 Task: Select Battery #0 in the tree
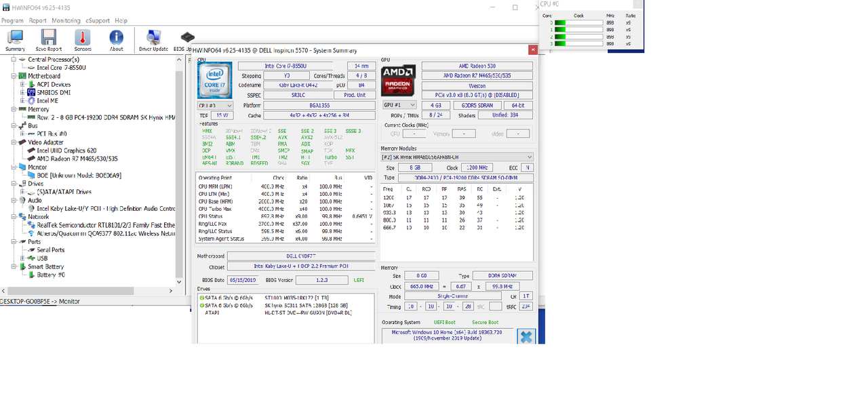(x=51, y=275)
